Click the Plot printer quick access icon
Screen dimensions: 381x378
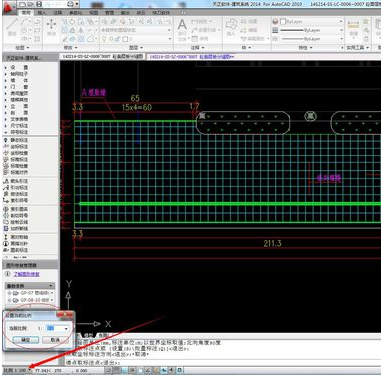tap(70, 4)
